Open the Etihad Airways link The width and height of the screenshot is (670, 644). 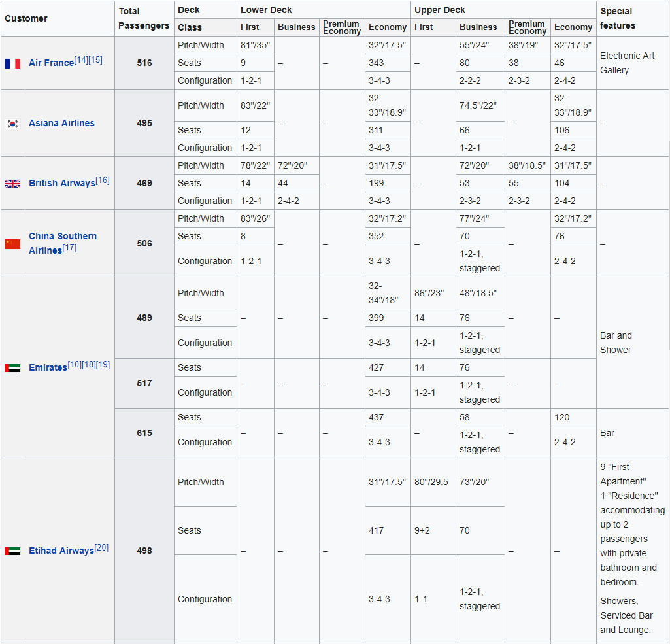[61, 551]
